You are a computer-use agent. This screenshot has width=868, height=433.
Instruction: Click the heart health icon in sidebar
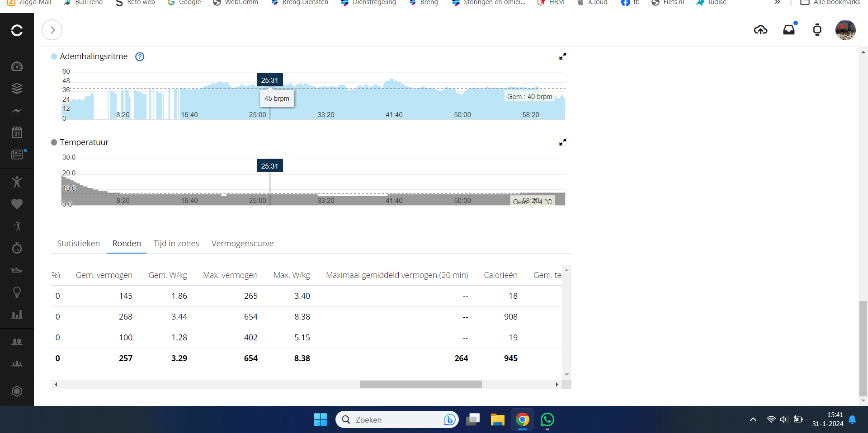[17, 204]
